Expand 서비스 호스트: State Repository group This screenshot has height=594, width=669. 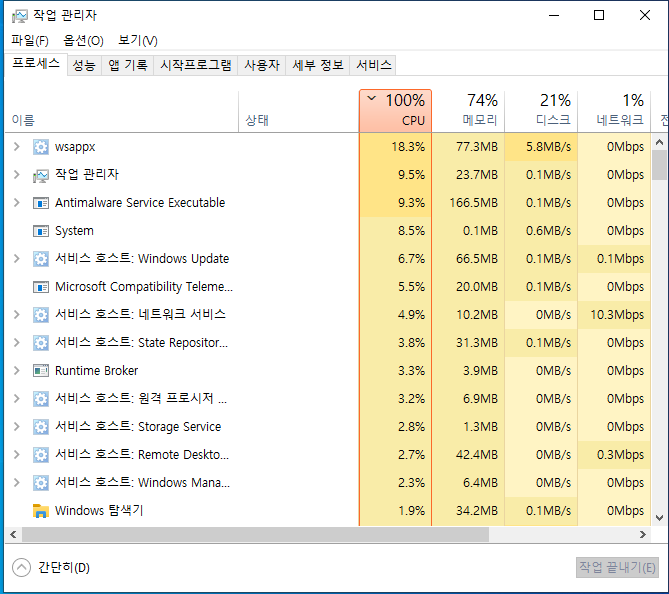17,343
